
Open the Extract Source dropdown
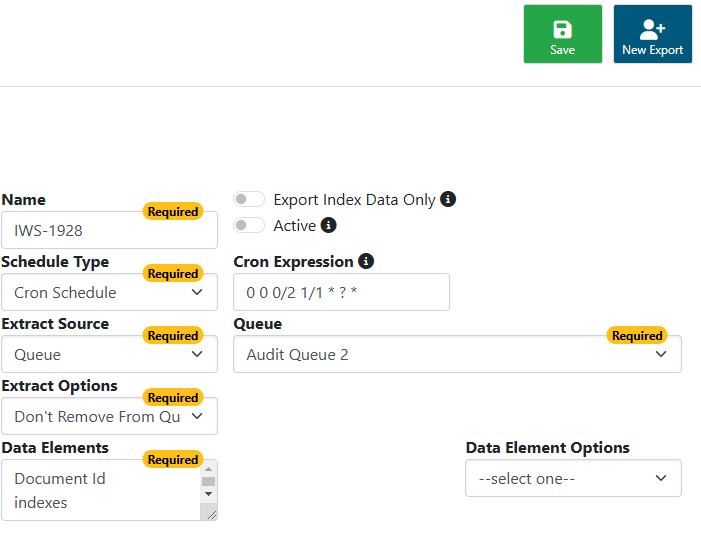[x=110, y=354]
